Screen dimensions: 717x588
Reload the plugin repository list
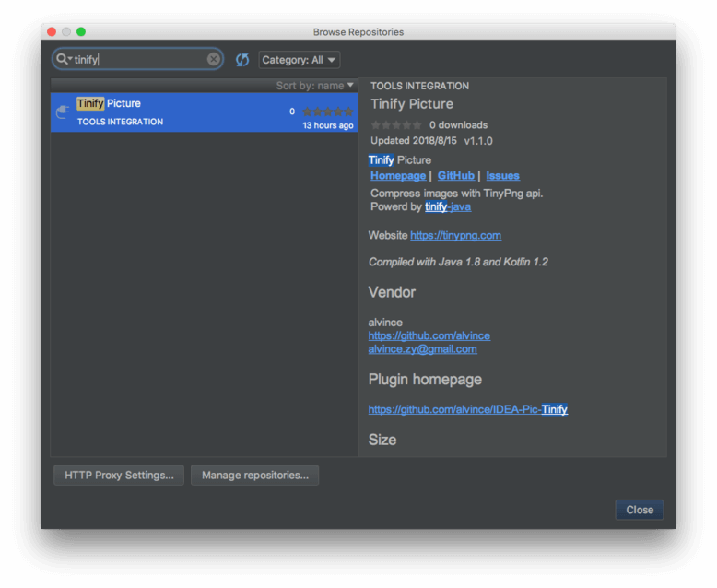coord(241,60)
